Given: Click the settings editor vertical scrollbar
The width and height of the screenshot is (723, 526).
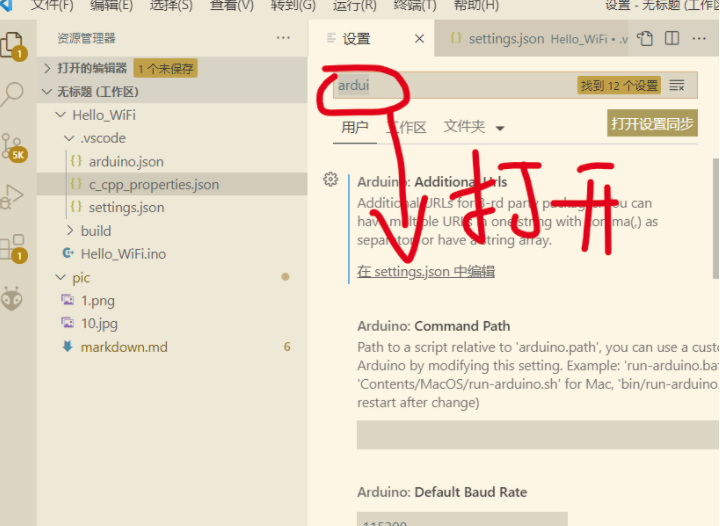Looking at the screenshot, I should click(716, 219).
